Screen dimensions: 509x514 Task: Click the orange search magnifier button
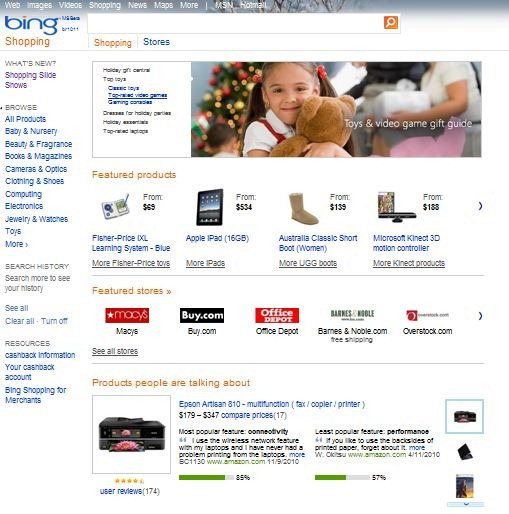click(x=391, y=23)
